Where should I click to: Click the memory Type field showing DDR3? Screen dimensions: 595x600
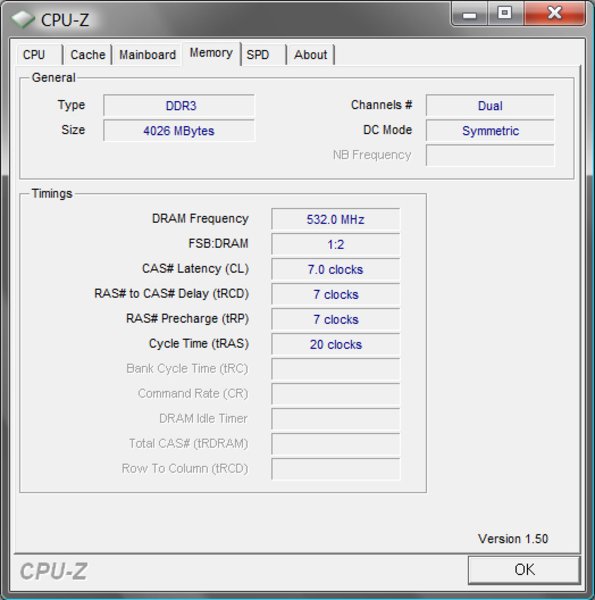(x=179, y=106)
